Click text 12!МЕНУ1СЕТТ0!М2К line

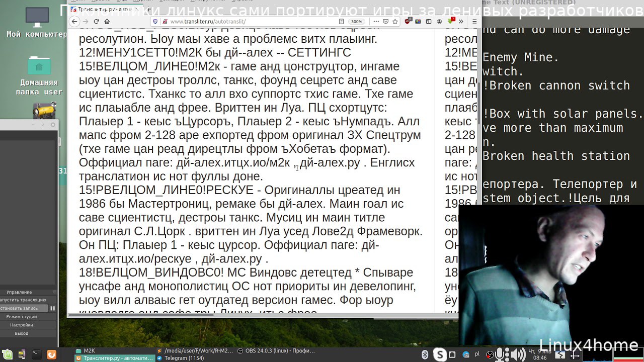(x=215, y=53)
